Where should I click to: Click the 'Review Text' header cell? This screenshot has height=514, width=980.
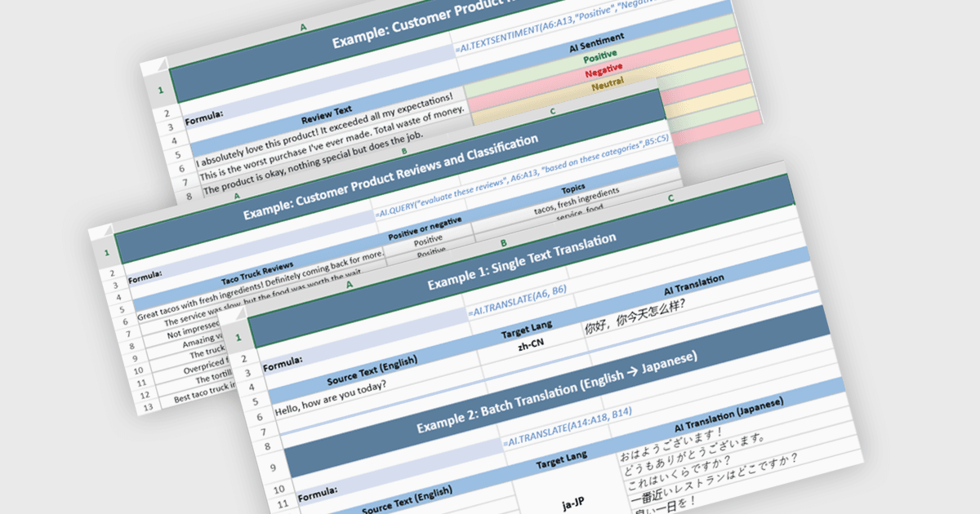pyautogui.click(x=327, y=113)
